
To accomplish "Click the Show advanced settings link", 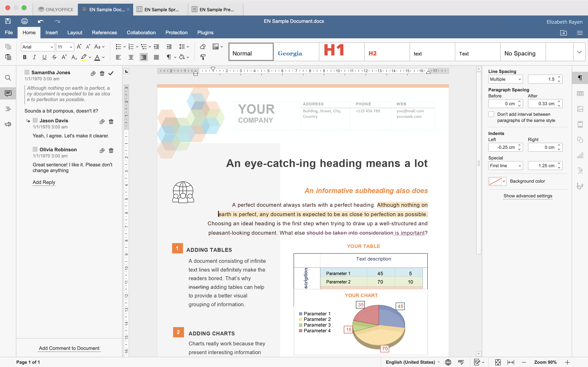I will pyautogui.click(x=528, y=196).
